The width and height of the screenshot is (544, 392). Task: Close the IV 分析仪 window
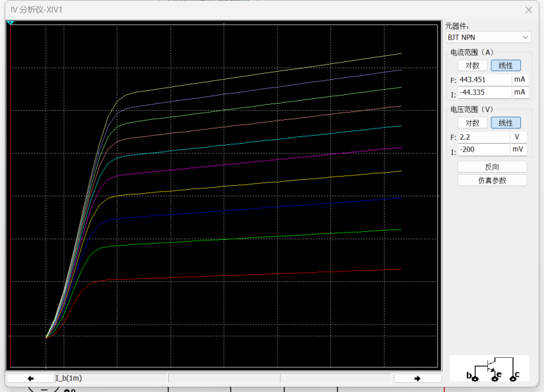tap(528, 10)
